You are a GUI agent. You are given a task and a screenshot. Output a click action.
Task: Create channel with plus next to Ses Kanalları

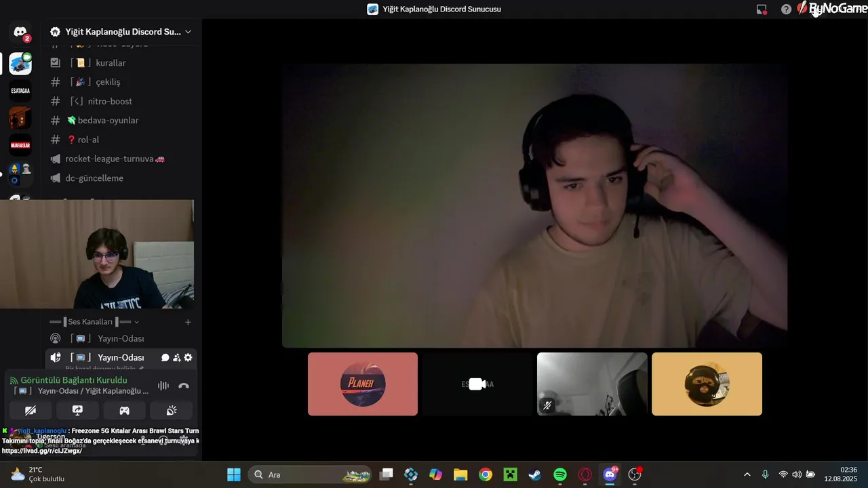(x=188, y=322)
